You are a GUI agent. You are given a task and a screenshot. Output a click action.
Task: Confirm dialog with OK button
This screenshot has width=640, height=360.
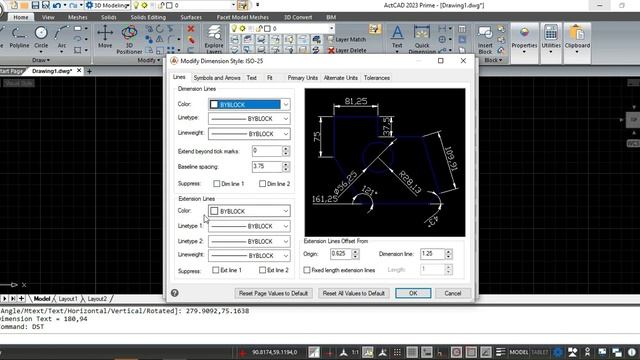pos(413,293)
